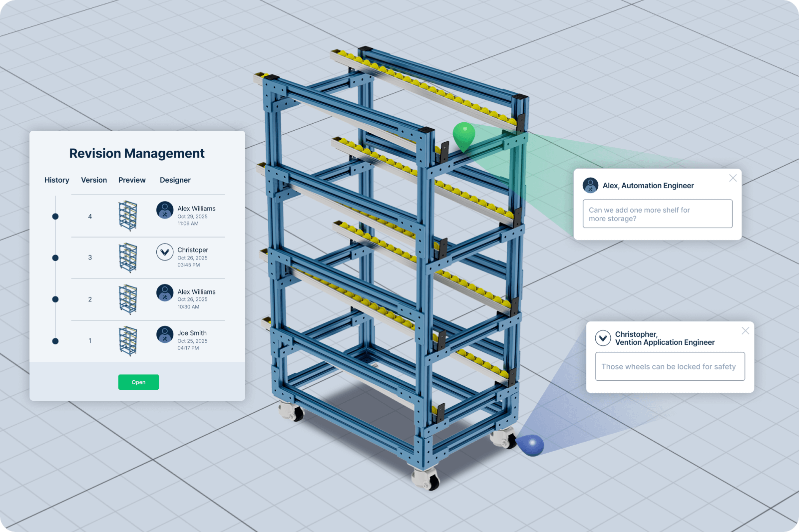Select the version 3 history timeline dot
Viewport: 799px width, 532px height.
coord(55,258)
